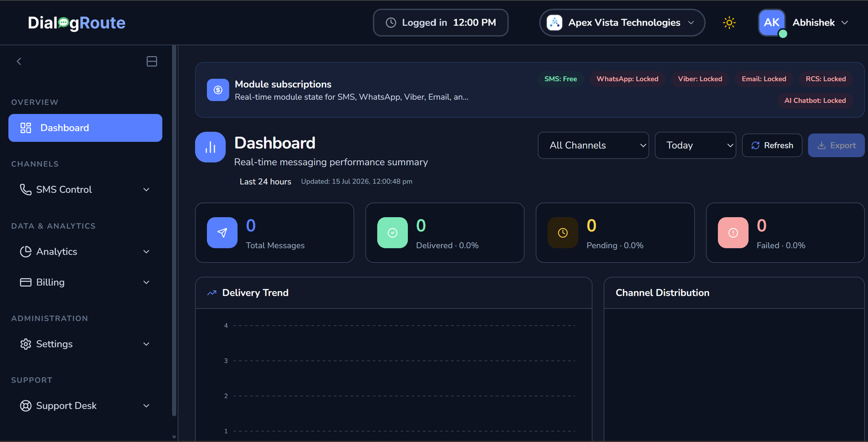Open the Support Desk menu item
This screenshot has width=868, height=442.
pos(85,406)
